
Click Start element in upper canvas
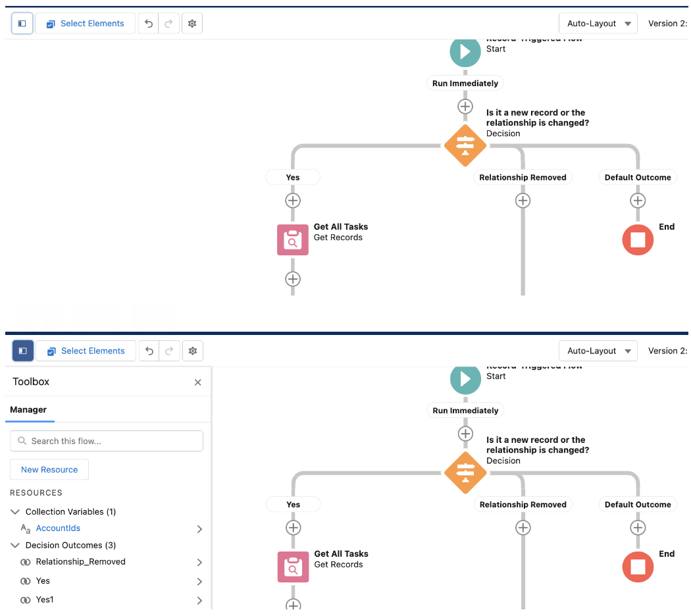465,51
